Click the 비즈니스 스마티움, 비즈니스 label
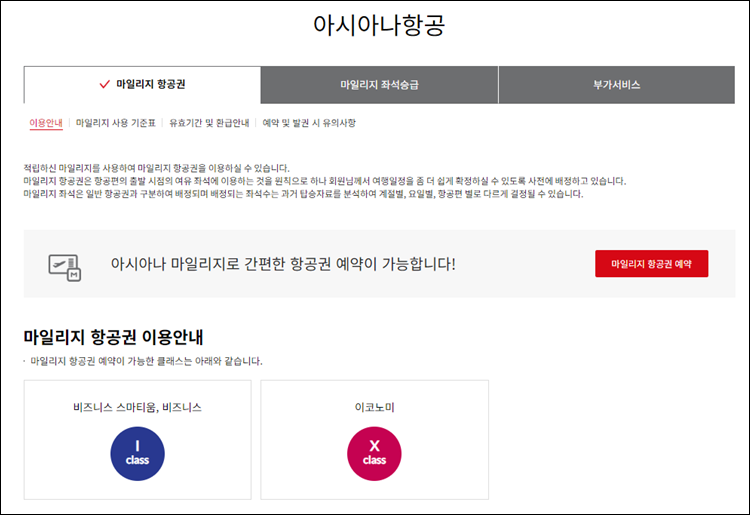The width and height of the screenshot is (750, 515). (137, 407)
